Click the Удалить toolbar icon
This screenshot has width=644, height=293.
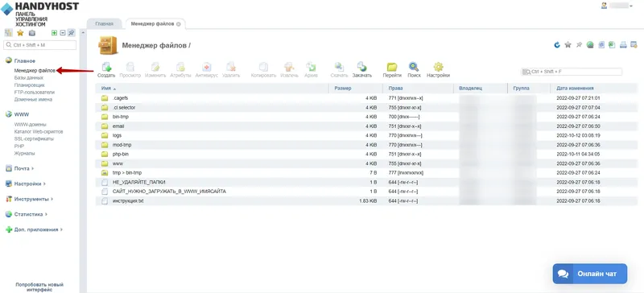click(231, 67)
